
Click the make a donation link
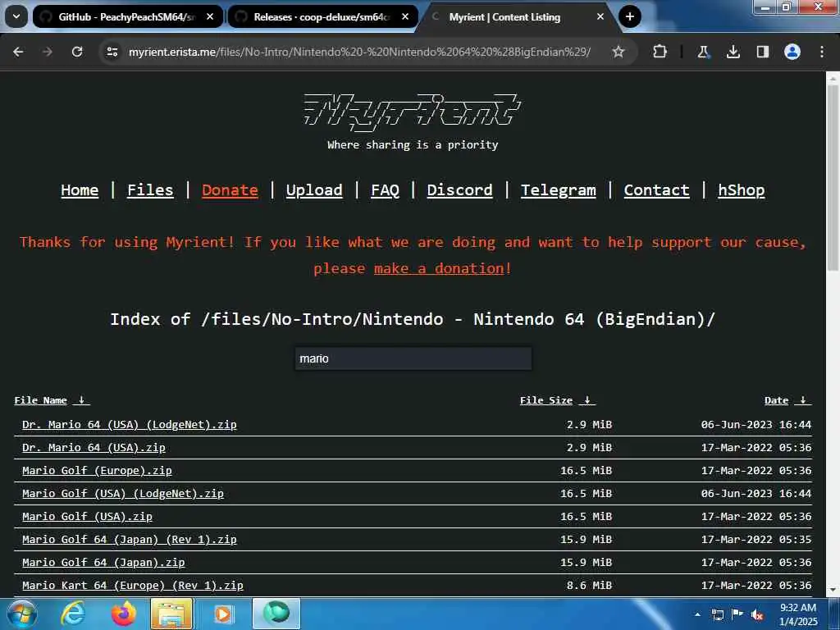coord(440,268)
